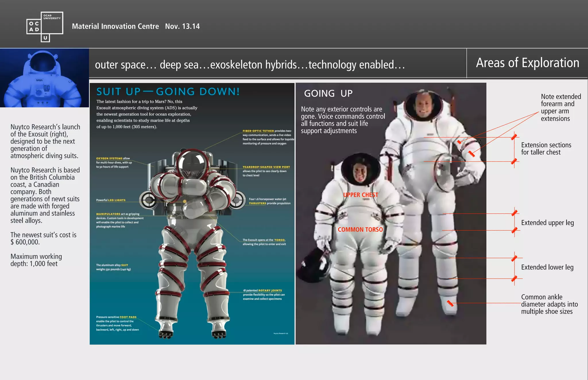Image resolution: width=588 pixels, height=380 pixels.
Task: Click 'Extension sections for taller chest' note
Action: [x=546, y=149]
